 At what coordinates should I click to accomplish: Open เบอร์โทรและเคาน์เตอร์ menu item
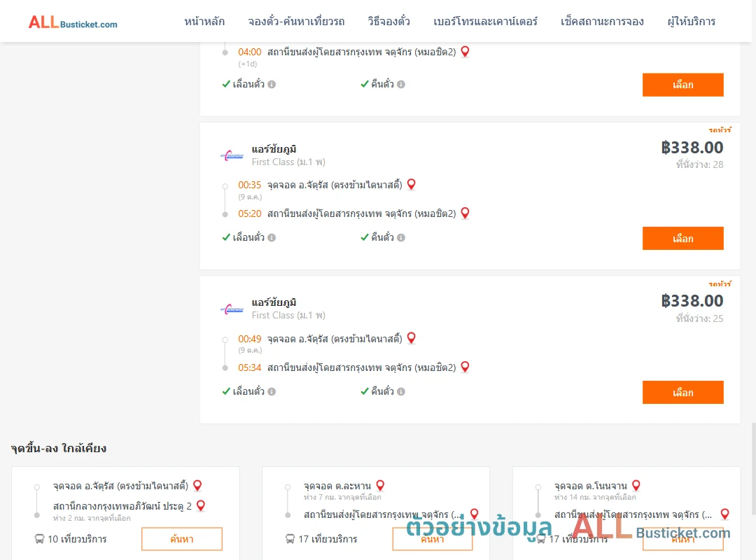click(x=485, y=21)
